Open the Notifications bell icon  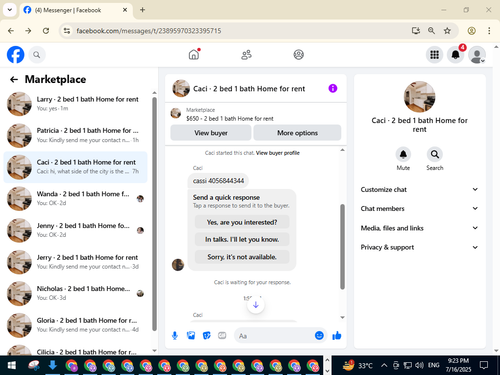point(456,55)
